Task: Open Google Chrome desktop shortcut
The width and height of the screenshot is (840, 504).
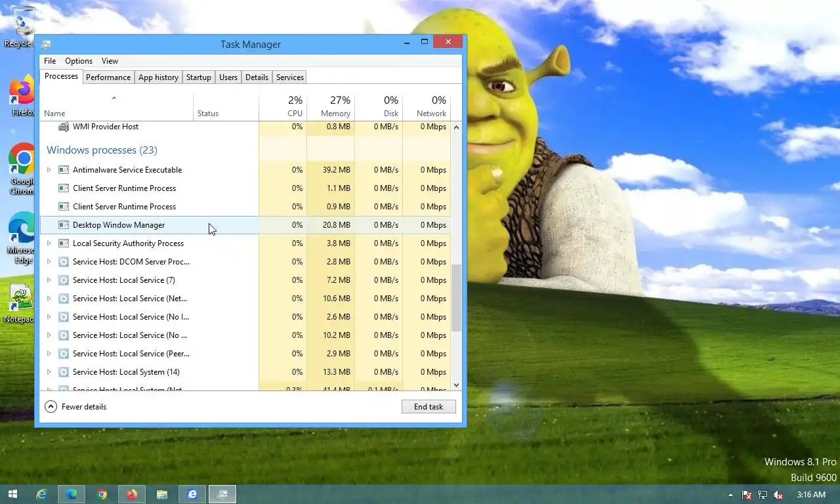Action: pyautogui.click(x=21, y=168)
